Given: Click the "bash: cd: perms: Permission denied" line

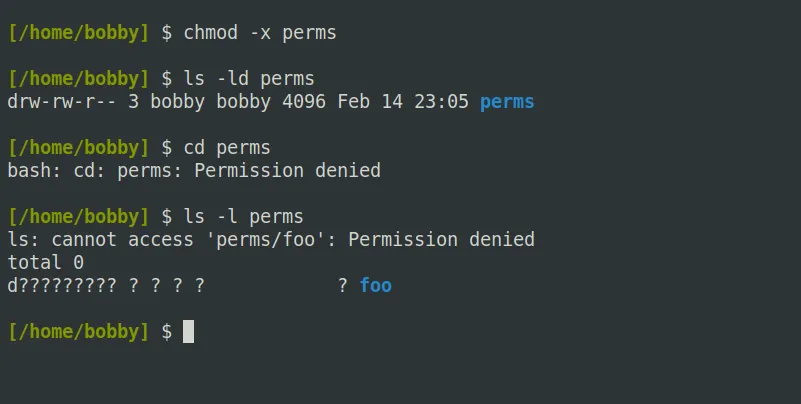Looking at the screenshot, I should 194,171.
